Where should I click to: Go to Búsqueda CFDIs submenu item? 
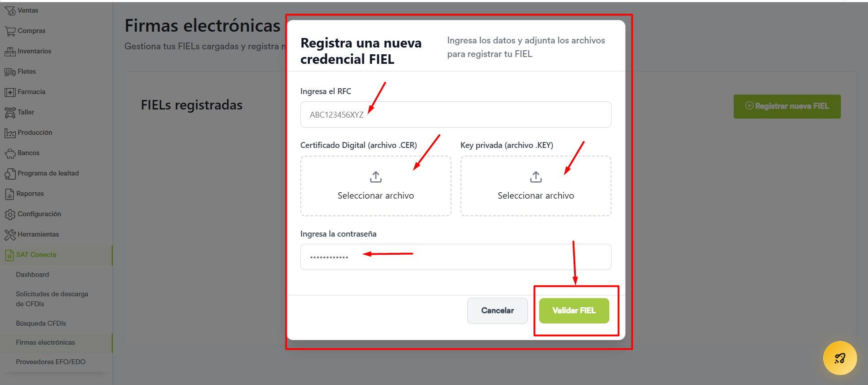(41, 323)
